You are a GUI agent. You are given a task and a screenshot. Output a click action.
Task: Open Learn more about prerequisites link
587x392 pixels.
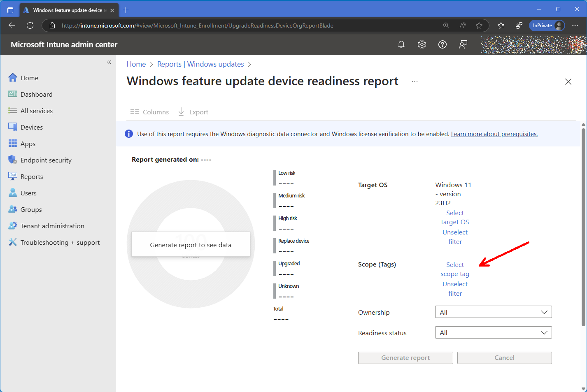pos(494,134)
